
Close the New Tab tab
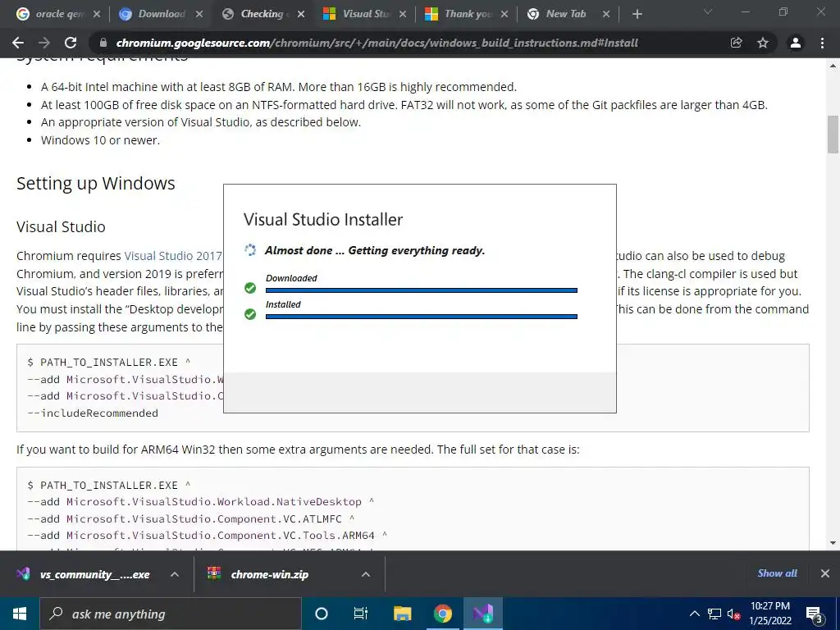pyautogui.click(x=606, y=15)
